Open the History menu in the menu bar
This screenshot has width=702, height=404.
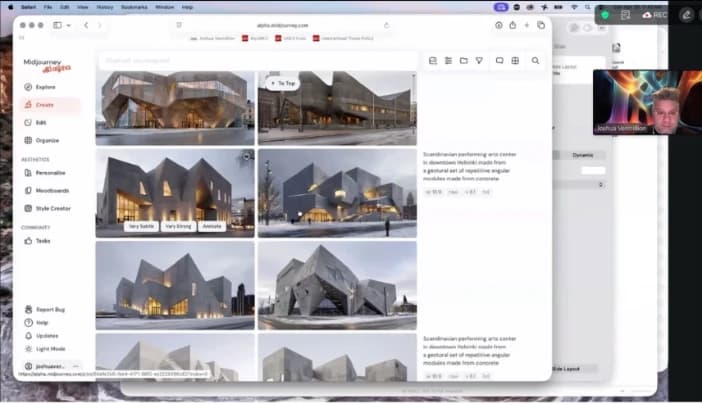pos(105,7)
